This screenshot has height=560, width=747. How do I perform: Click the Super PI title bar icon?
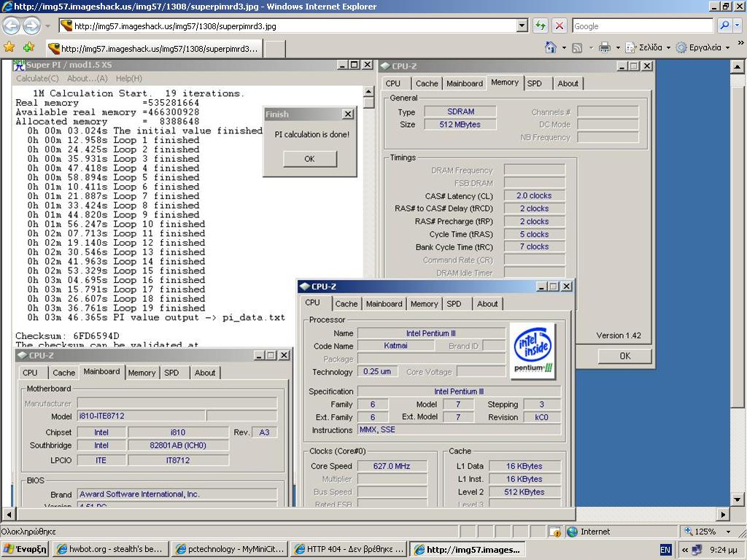coord(19,65)
